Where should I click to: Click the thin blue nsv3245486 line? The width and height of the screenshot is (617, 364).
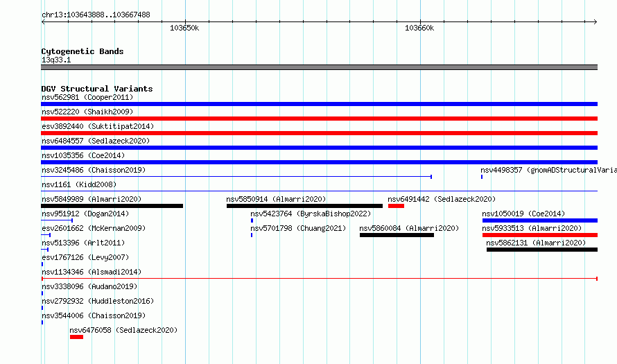236,177
